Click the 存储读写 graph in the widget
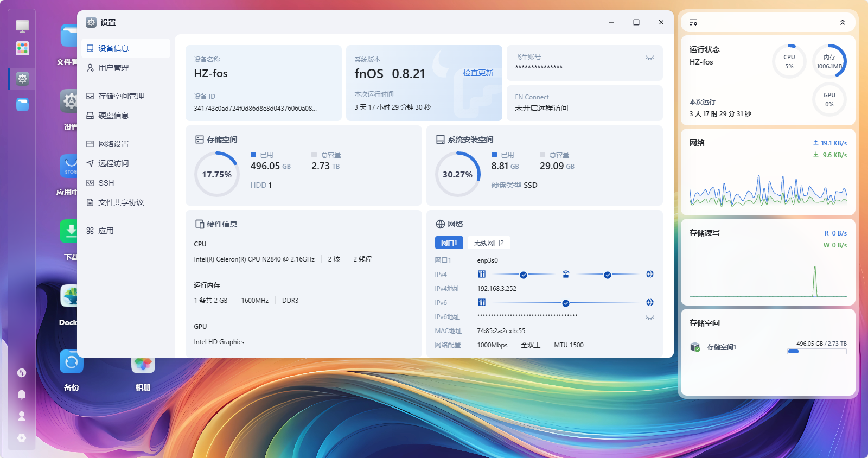The width and height of the screenshot is (868, 458). (768, 281)
